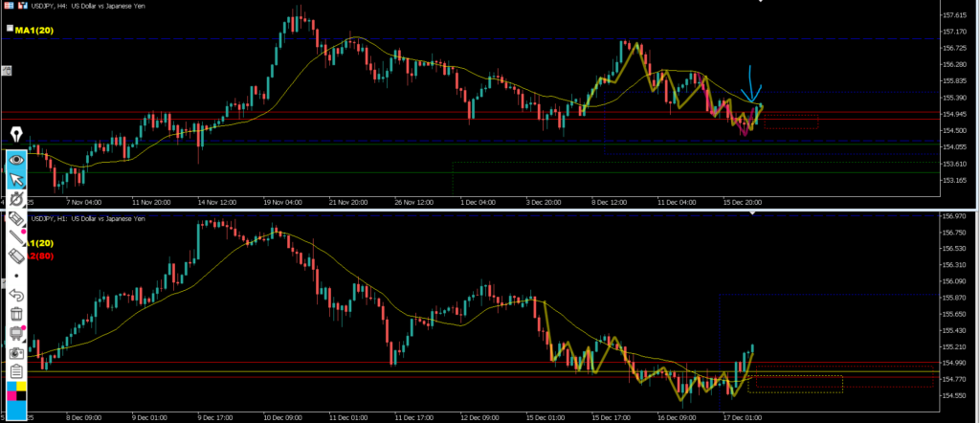Click the camera screenshot icon
Screen dimensions: 980x423
(16, 351)
